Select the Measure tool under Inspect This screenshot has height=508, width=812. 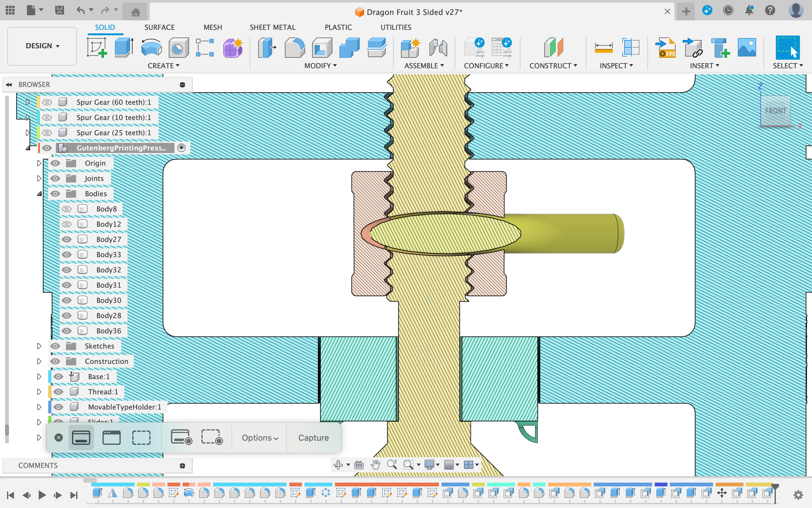(x=603, y=47)
